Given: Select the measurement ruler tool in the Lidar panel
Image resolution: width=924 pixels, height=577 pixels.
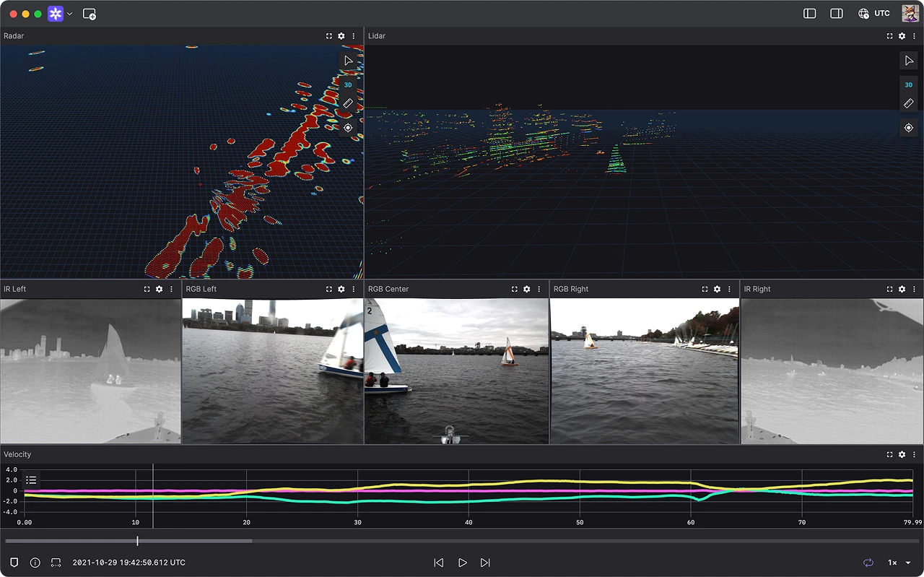Looking at the screenshot, I should 909,103.
